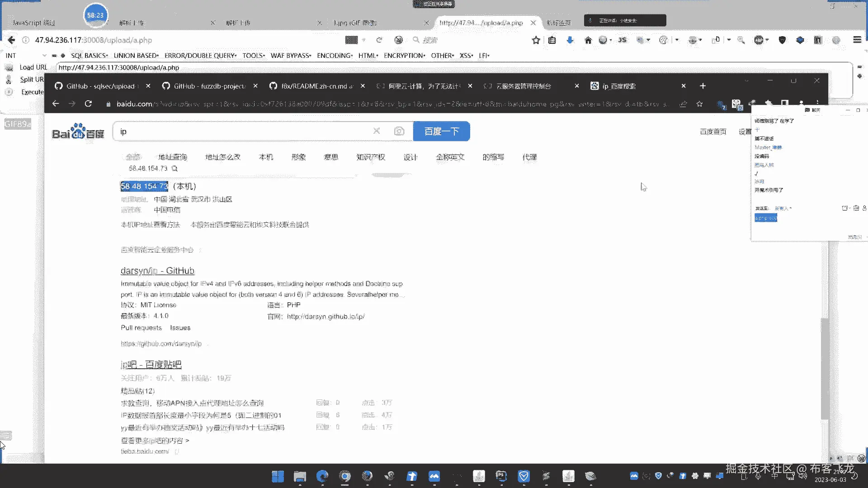Clear the Baidu search box text
Screen dimensions: 868x488
point(376,131)
